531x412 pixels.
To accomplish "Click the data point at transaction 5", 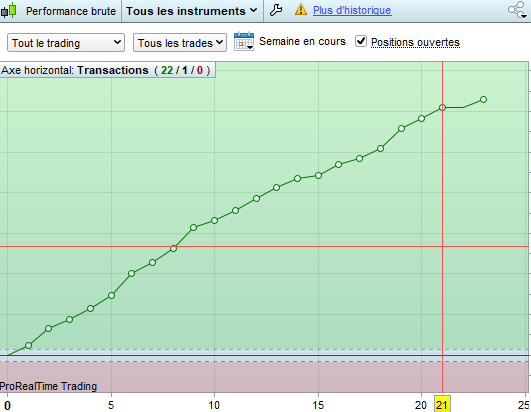I will (x=111, y=296).
